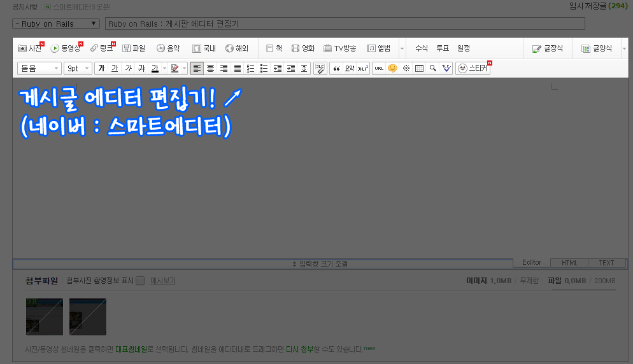Expand arrow next to 글양식
Viewport: 633px width, 364px height.
pos(625,48)
